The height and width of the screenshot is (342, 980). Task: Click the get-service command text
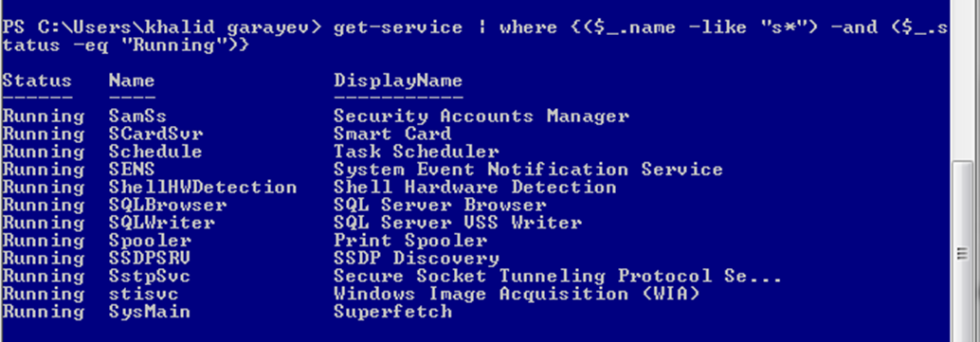coord(398,27)
